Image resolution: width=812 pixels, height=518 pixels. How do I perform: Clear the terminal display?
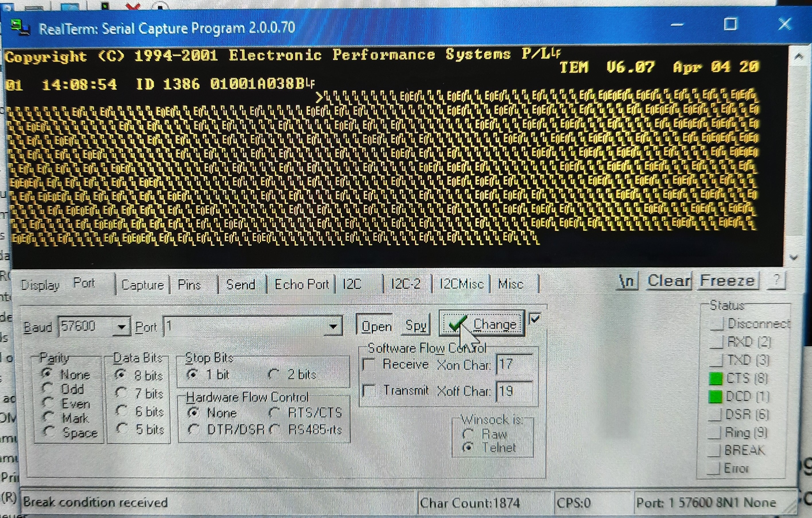coord(669,281)
